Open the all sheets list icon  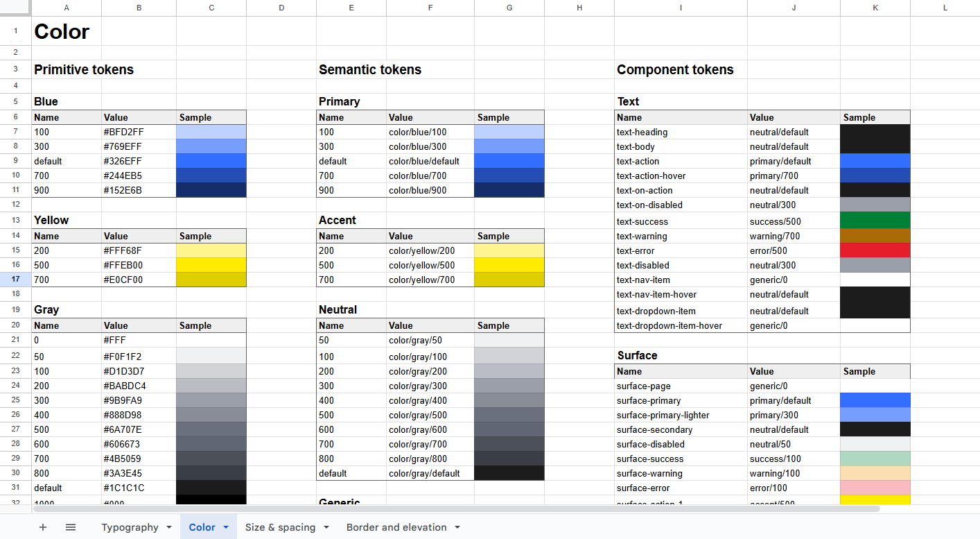point(71,527)
